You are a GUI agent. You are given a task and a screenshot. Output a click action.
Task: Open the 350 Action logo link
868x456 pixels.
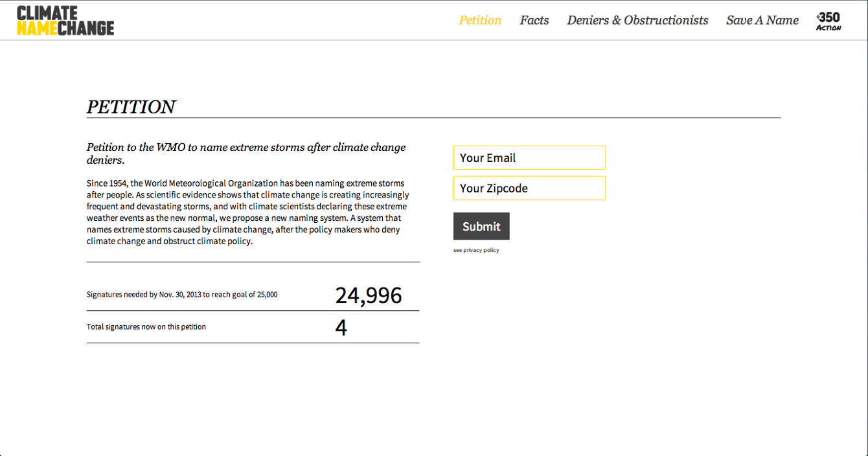point(829,21)
